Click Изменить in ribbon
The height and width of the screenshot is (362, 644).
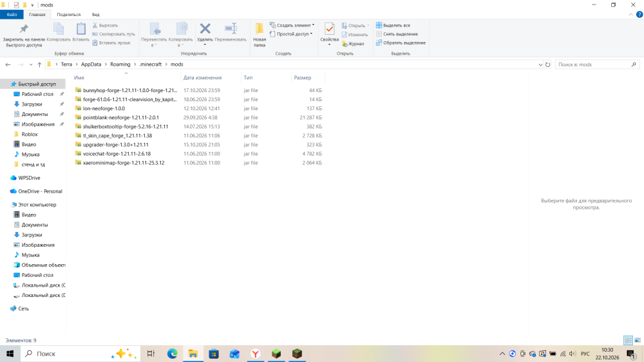354,35
